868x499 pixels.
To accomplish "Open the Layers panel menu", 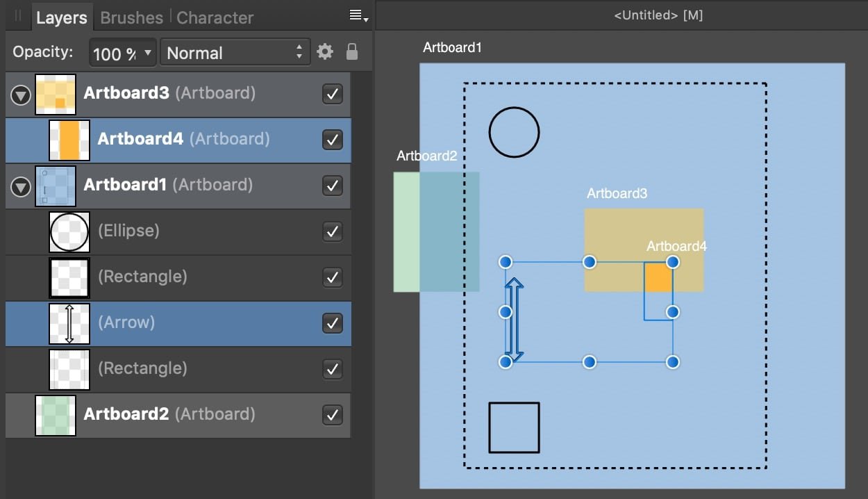I will (356, 15).
